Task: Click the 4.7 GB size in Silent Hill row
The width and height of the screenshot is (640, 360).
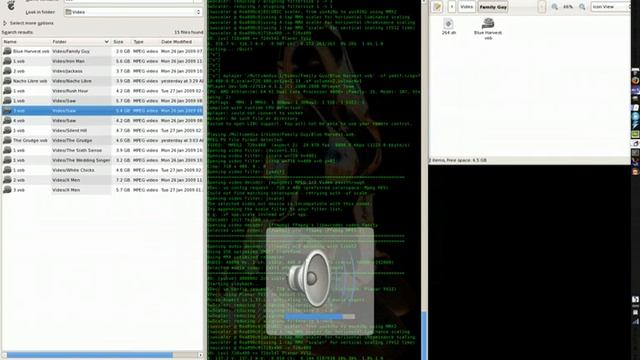Action: point(123,130)
